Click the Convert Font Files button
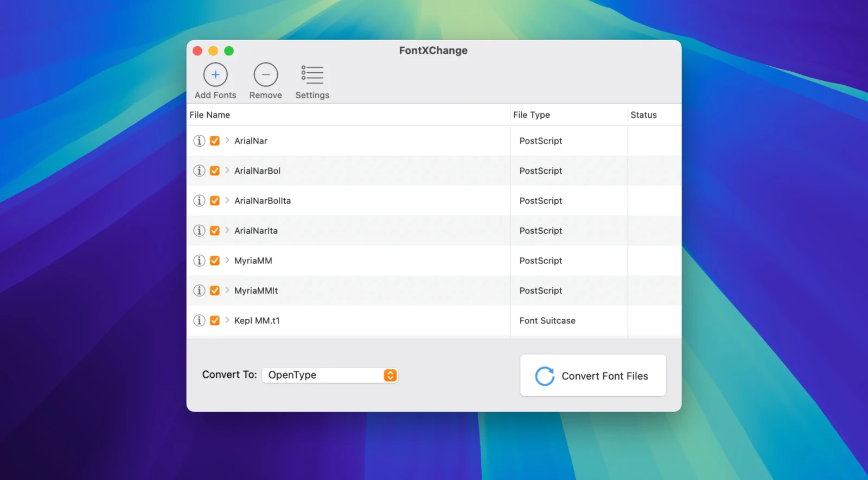 pyautogui.click(x=593, y=376)
